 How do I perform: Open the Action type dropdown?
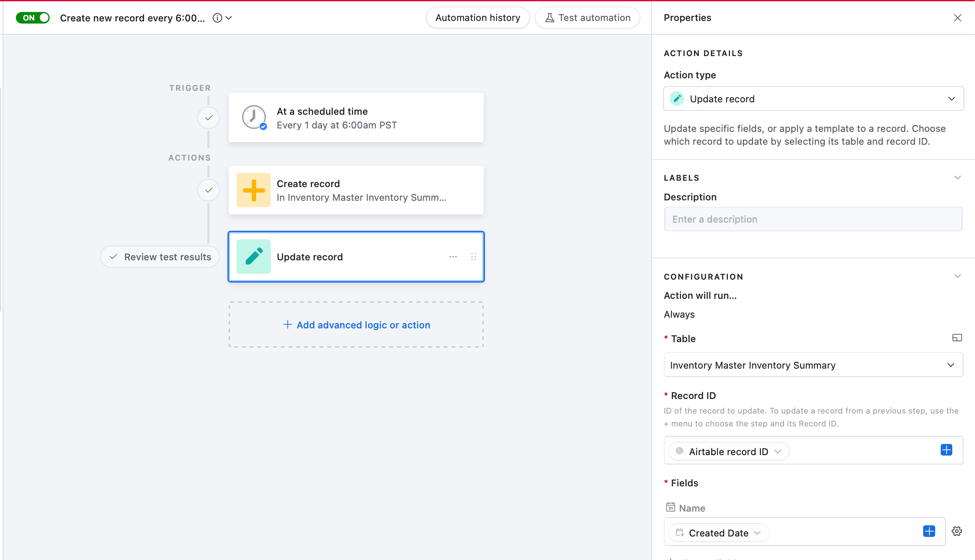point(813,98)
